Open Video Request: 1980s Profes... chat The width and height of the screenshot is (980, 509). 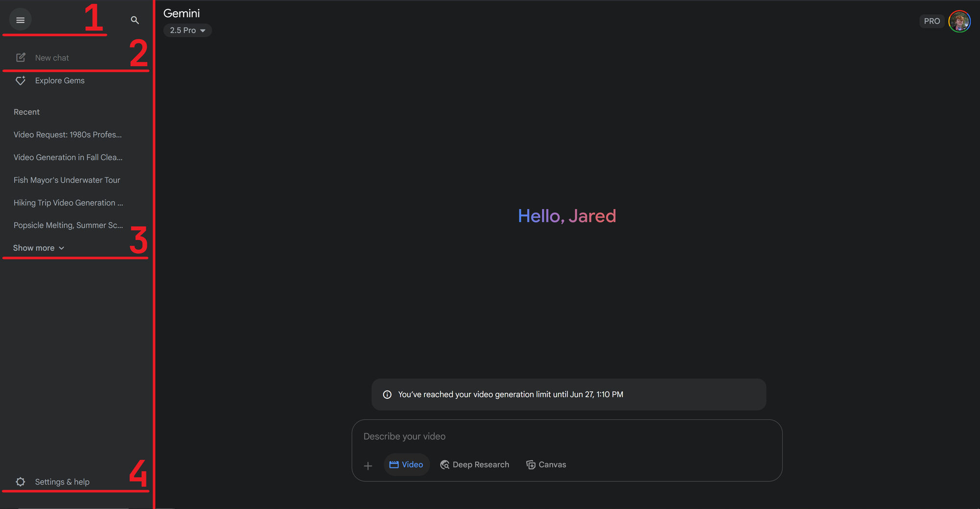click(68, 135)
